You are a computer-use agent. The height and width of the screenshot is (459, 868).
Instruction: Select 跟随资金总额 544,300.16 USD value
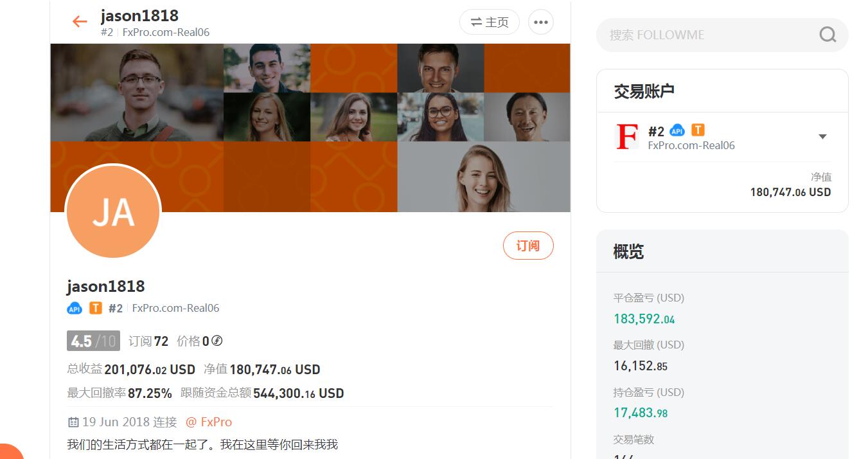tap(262, 393)
